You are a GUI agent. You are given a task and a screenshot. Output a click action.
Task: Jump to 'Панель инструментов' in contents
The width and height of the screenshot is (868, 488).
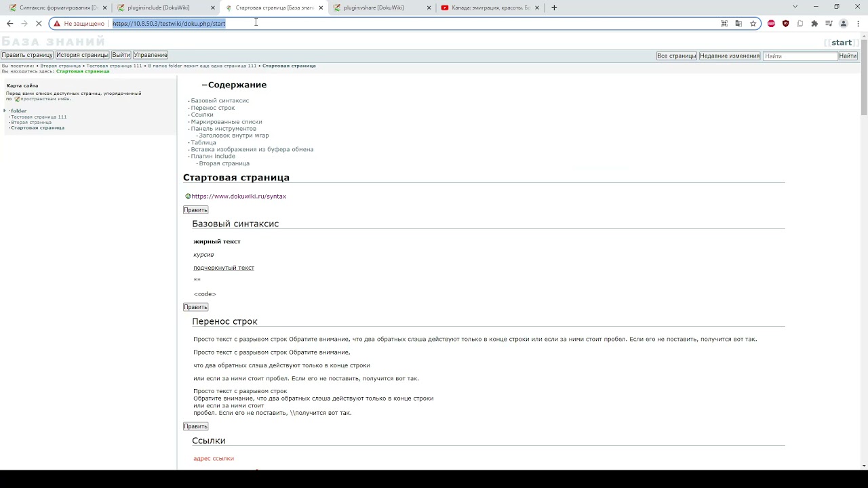224,129
